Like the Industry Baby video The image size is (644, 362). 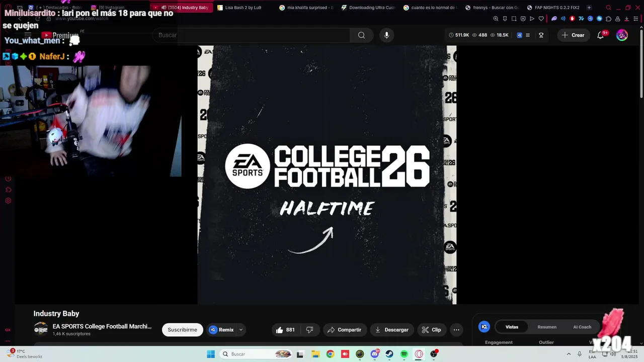pos(285,330)
